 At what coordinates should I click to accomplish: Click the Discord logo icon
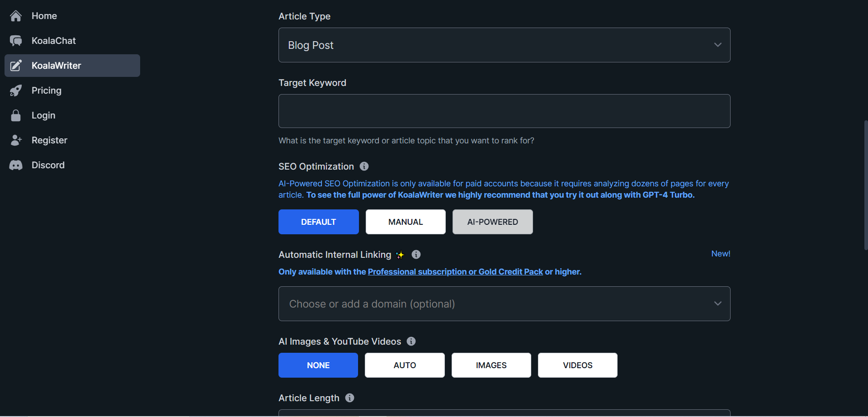[x=16, y=165]
